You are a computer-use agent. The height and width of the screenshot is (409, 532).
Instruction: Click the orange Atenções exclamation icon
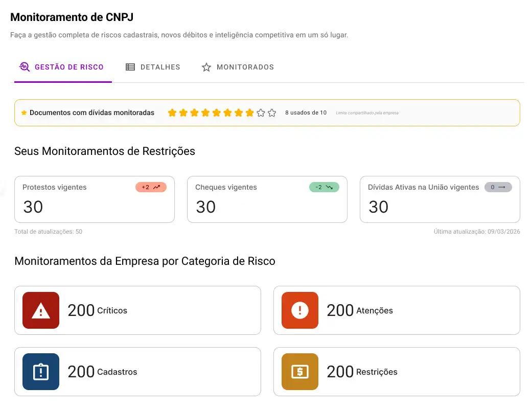pos(299,310)
